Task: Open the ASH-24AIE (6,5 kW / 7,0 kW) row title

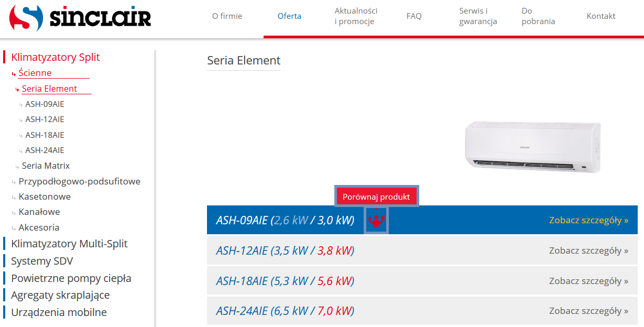Action: click(285, 311)
